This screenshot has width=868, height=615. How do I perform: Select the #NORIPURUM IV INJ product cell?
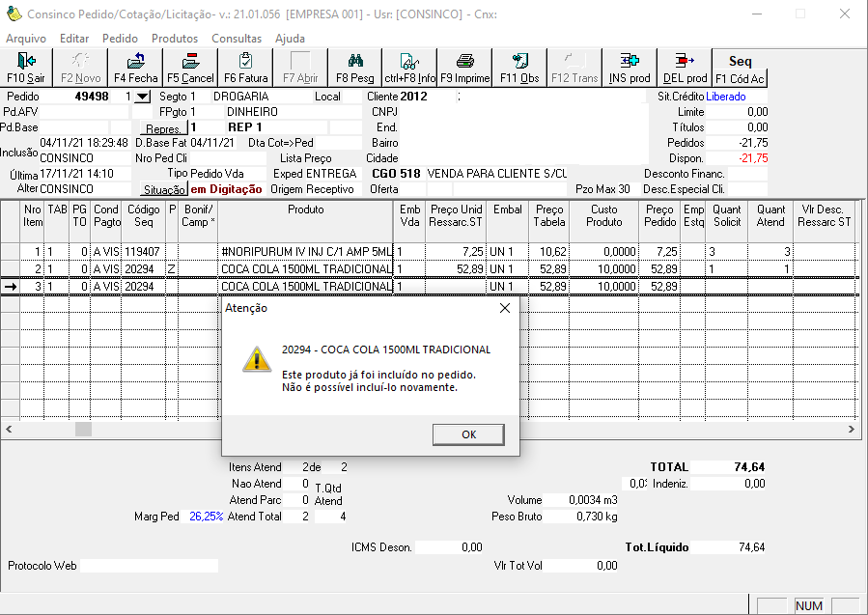305,252
